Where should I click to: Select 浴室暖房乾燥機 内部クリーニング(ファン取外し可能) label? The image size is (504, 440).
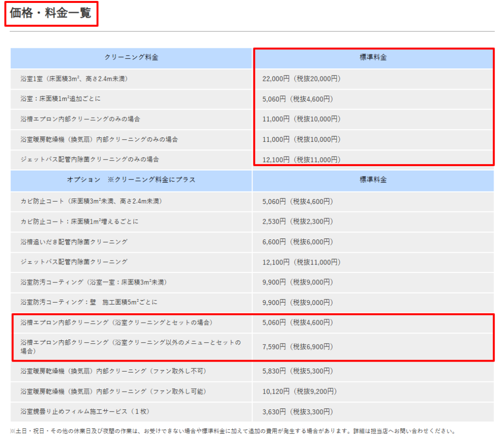point(114,391)
